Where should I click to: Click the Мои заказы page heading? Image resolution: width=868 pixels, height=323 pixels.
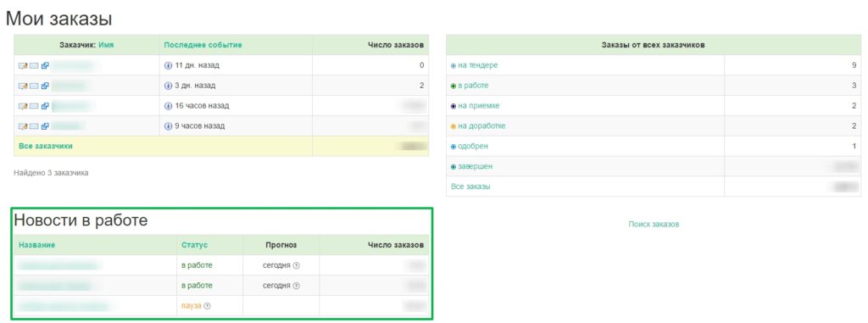pos(59,19)
